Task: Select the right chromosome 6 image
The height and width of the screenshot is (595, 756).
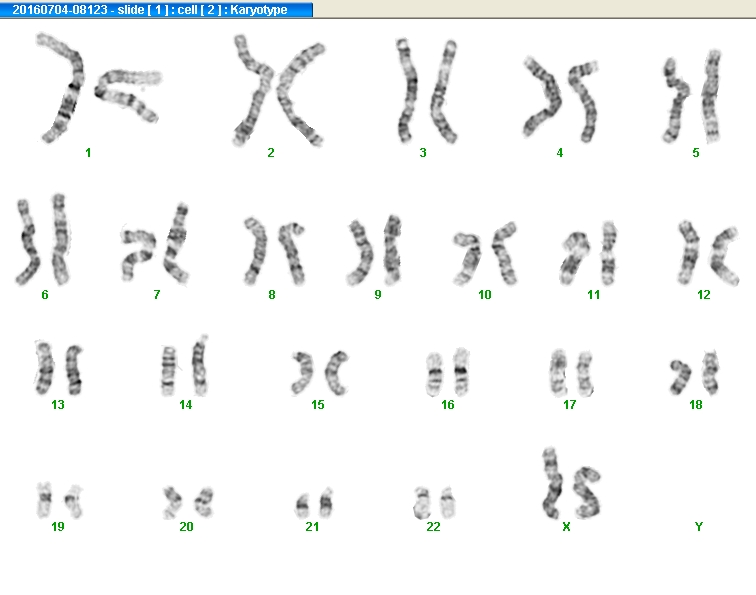Action: tap(60, 239)
